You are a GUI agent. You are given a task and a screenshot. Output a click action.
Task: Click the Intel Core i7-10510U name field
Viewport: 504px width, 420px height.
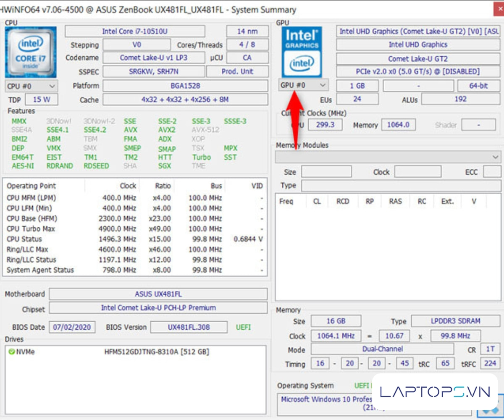135,31
